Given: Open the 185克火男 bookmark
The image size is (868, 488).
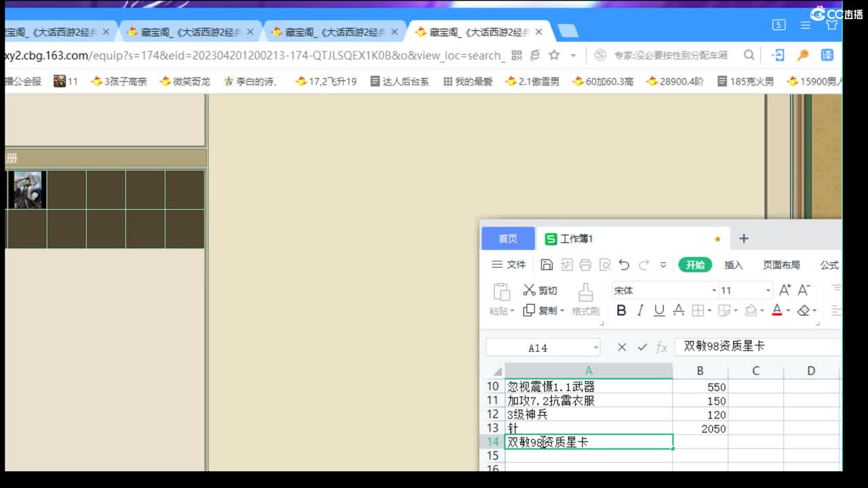Looking at the screenshot, I should pos(746,81).
